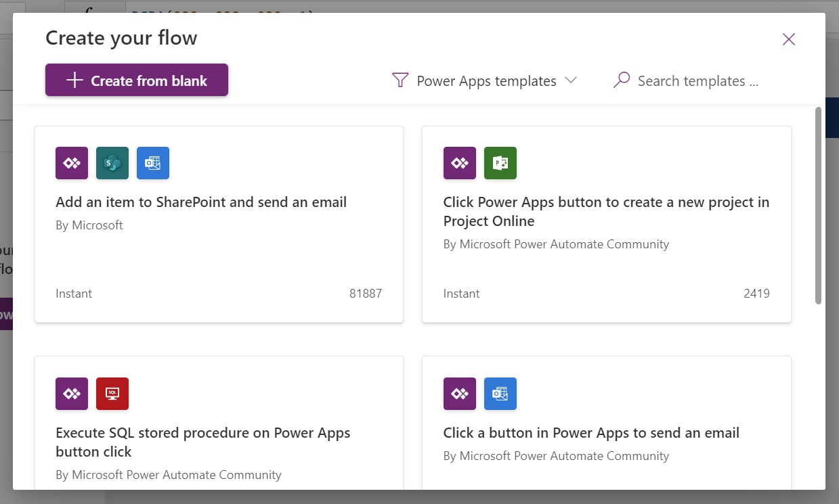
Task: Open the Project Online creation template
Action: (606, 224)
